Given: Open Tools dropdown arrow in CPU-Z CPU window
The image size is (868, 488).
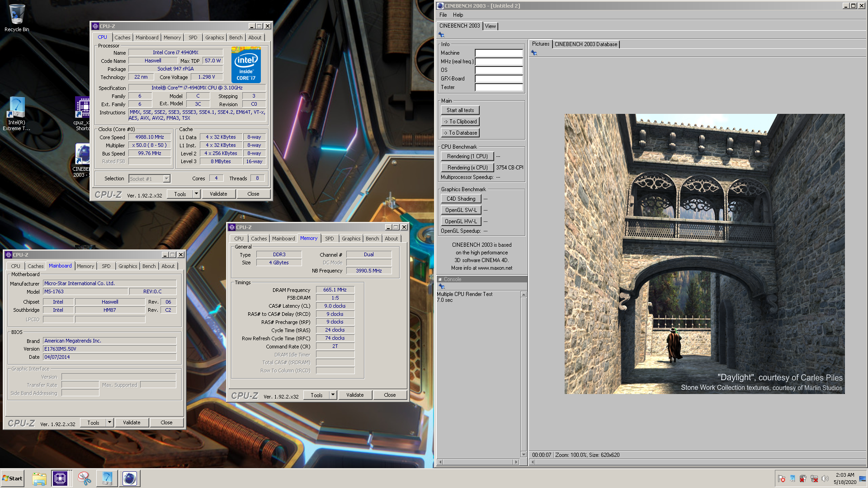Looking at the screenshot, I should pyautogui.click(x=196, y=194).
